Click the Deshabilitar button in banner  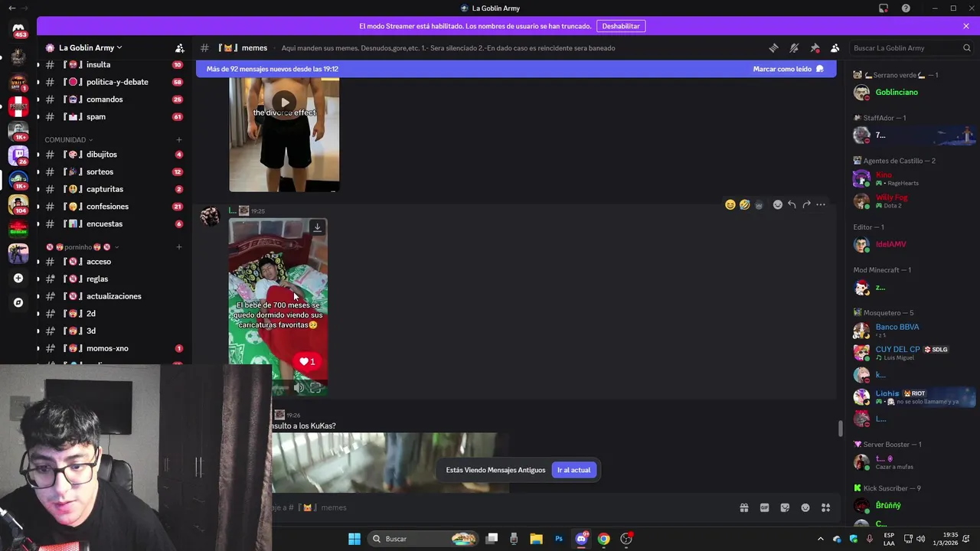(621, 26)
